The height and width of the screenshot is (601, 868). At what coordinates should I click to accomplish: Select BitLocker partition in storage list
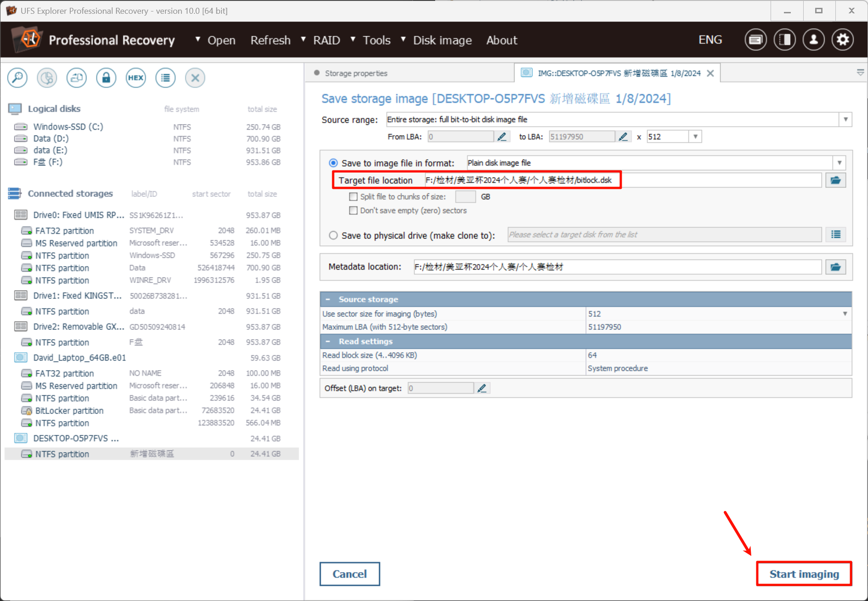[69, 411]
